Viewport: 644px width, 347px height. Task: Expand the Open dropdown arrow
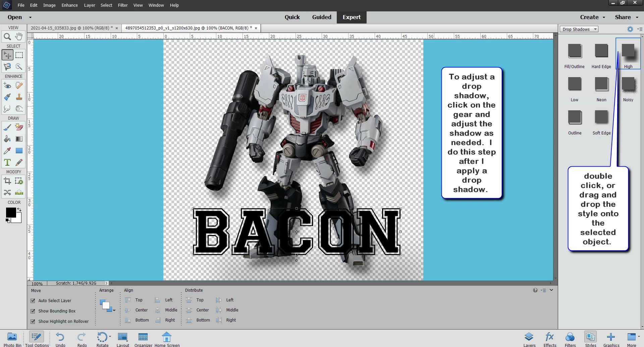30,17
